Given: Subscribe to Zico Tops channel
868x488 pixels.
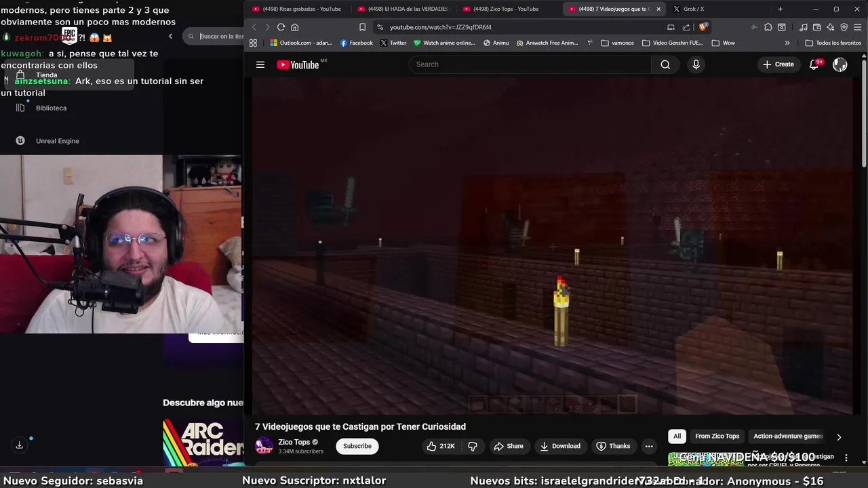Looking at the screenshot, I should [x=357, y=446].
